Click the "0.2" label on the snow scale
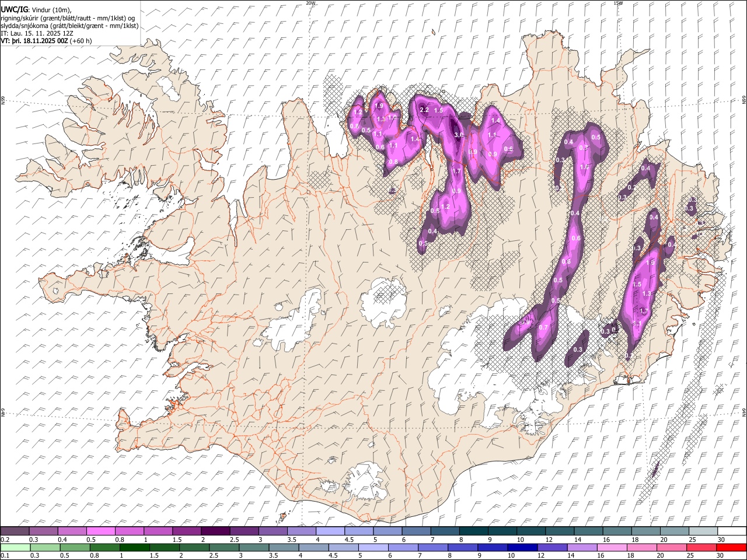 (4, 540)
